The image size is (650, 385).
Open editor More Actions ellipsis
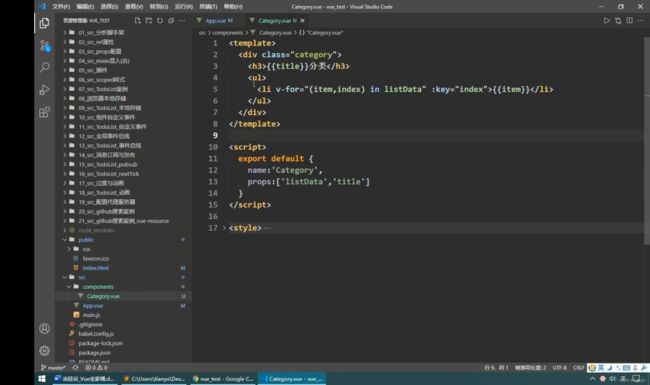[x=640, y=20]
